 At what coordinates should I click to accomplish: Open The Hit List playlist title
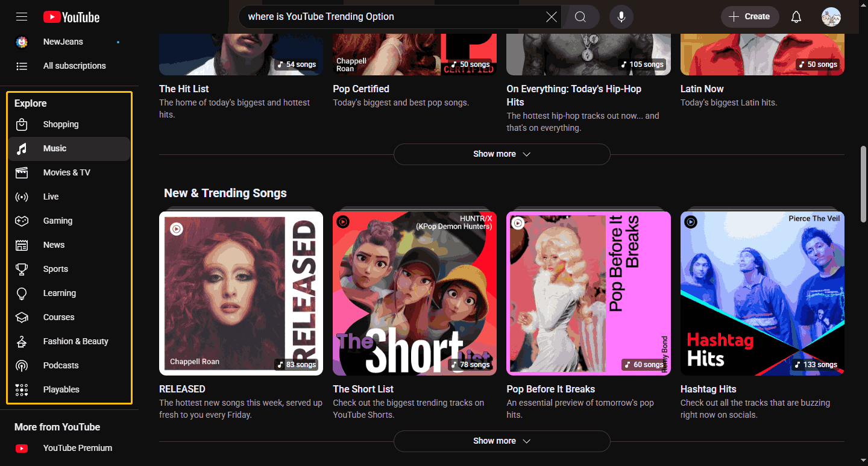click(184, 89)
